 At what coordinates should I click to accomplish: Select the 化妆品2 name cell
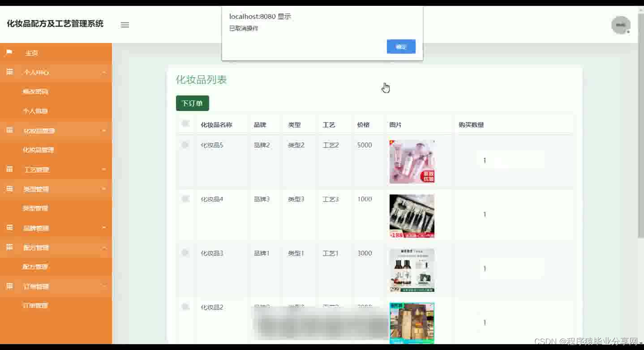(212, 307)
